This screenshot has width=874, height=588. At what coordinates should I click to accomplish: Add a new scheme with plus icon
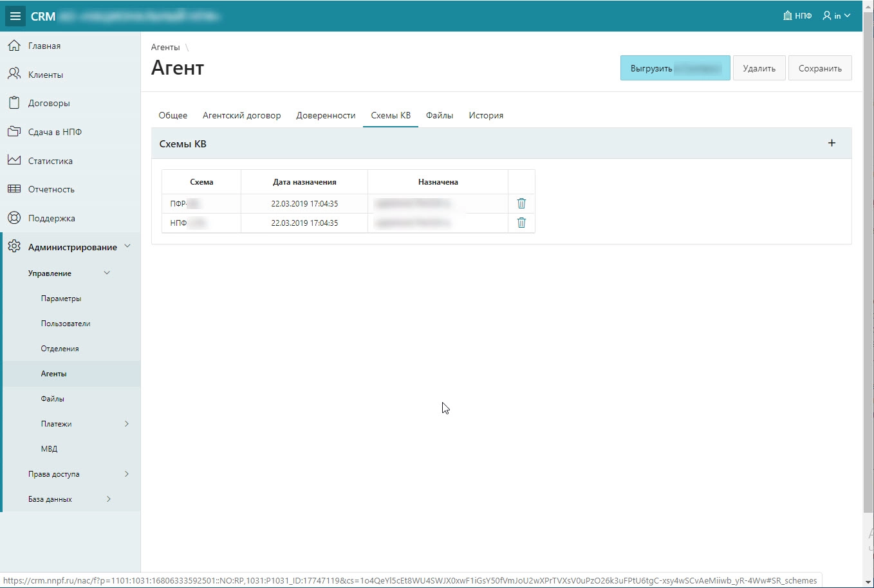click(832, 143)
